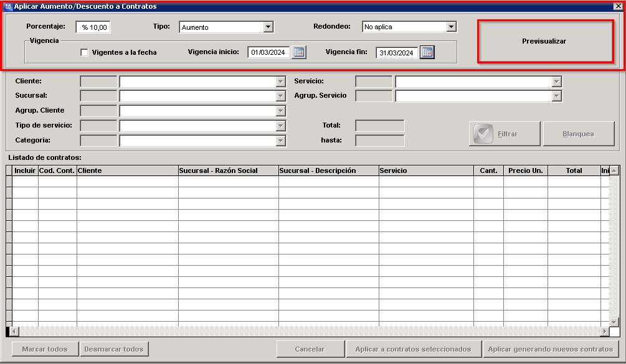Click the Servicio column header in grid
The height and width of the screenshot is (364, 626).
point(426,170)
